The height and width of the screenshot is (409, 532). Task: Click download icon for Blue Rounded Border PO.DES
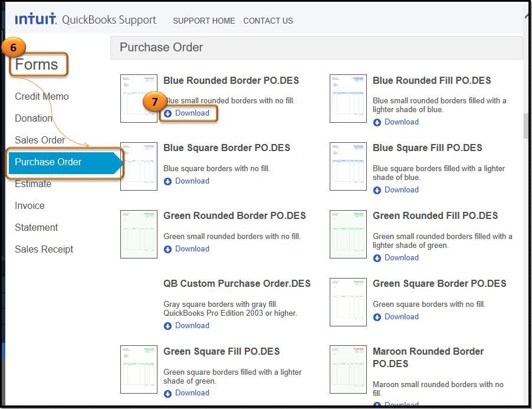168,114
